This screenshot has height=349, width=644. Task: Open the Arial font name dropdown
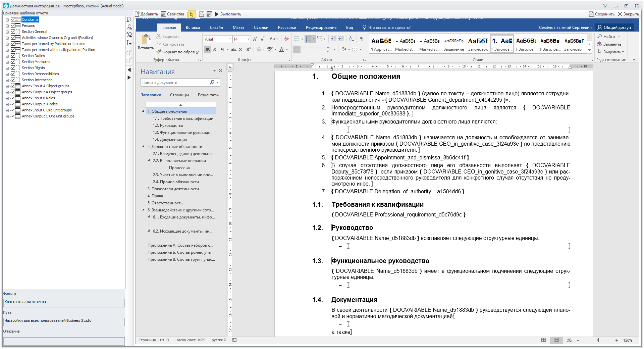(x=230, y=39)
